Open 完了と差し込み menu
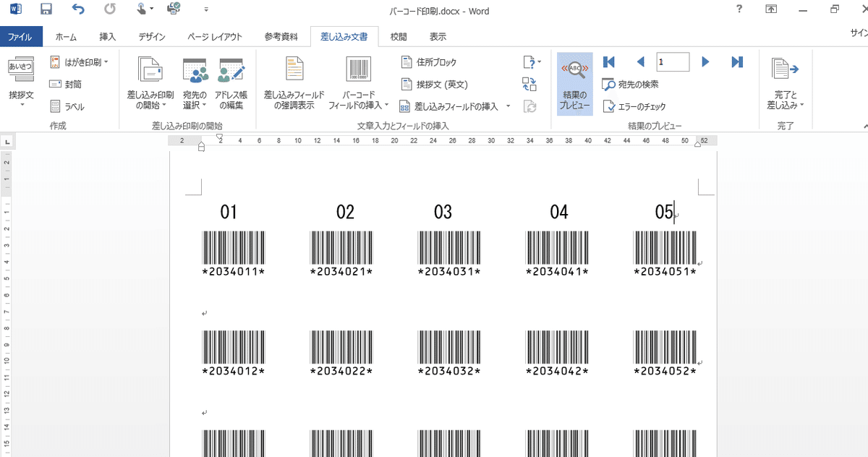This screenshot has width=868, height=457. click(x=785, y=84)
